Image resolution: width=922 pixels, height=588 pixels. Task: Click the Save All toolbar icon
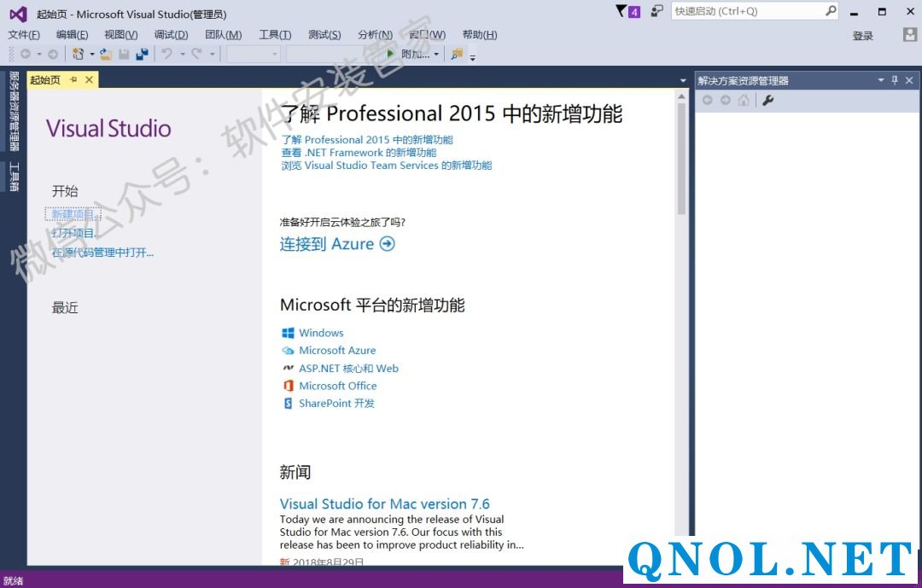point(142,54)
